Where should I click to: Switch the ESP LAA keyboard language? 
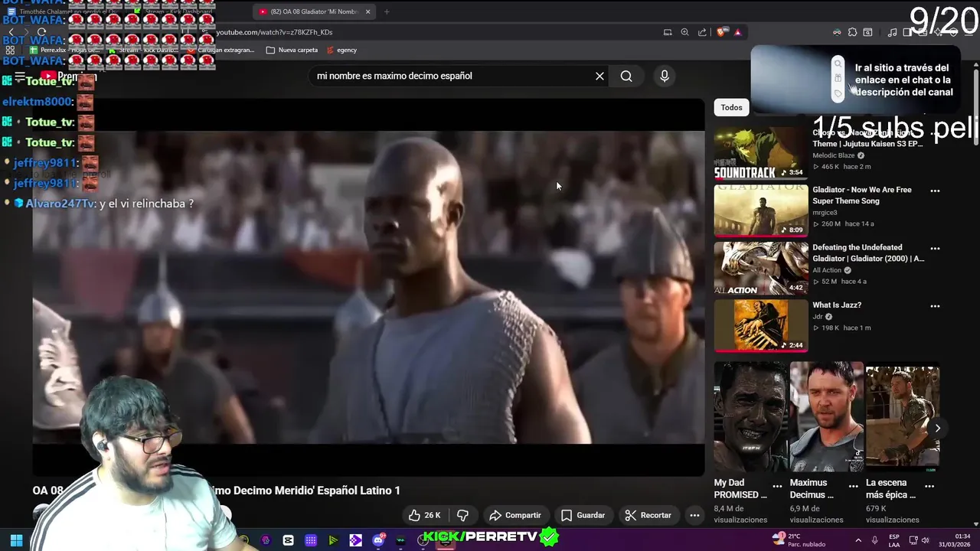[894, 540]
